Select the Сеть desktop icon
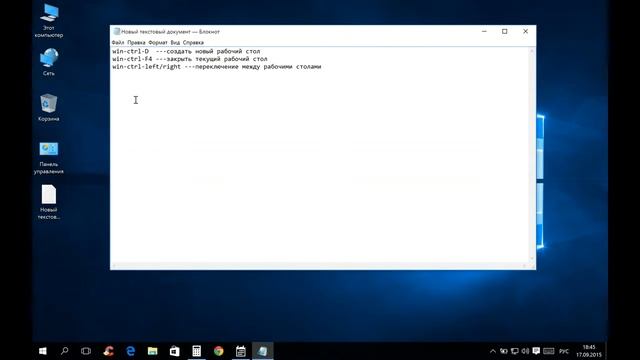 (49, 62)
